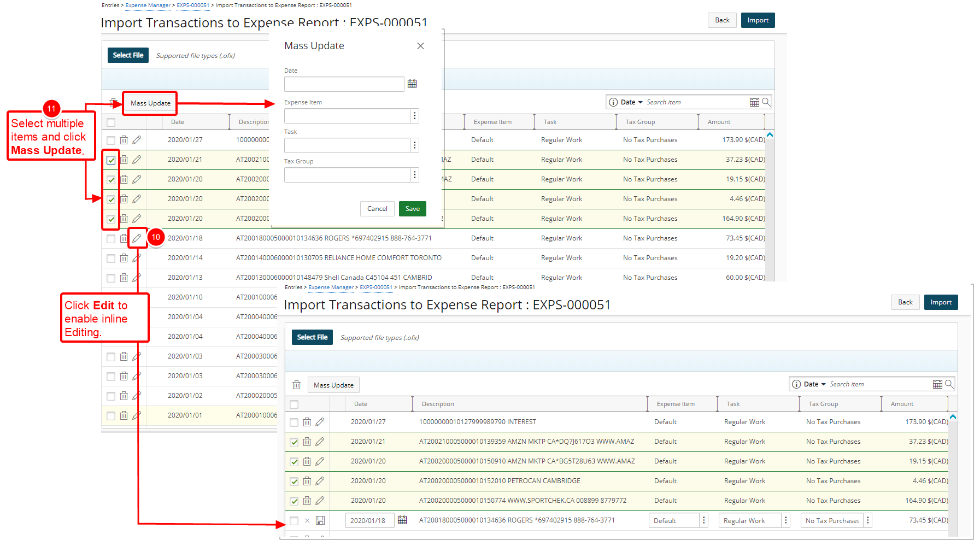Screen dimensions: 980x546
Task: Check the 2020/01/14 row in upper table
Action: pyautogui.click(x=111, y=259)
